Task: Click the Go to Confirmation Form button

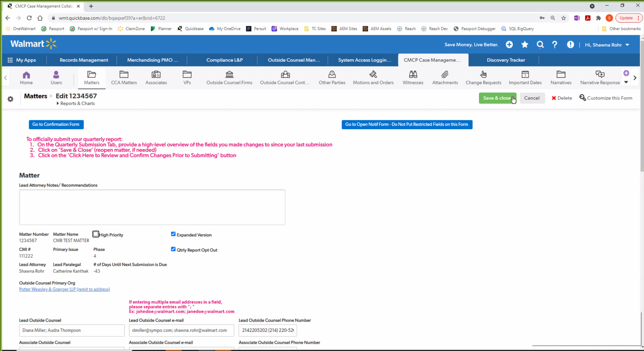Action: pyautogui.click(x=56, y=125)
